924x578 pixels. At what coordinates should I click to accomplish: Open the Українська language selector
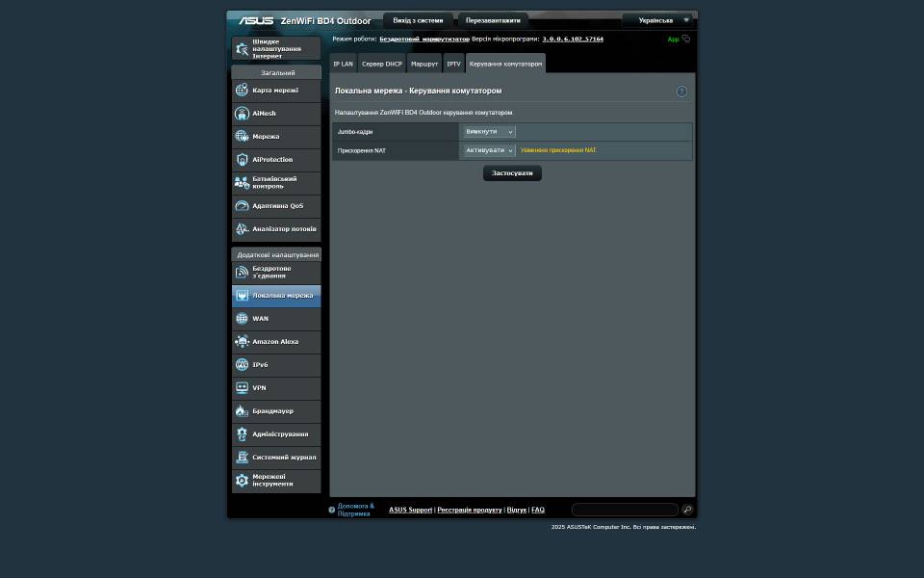[657, 20]
